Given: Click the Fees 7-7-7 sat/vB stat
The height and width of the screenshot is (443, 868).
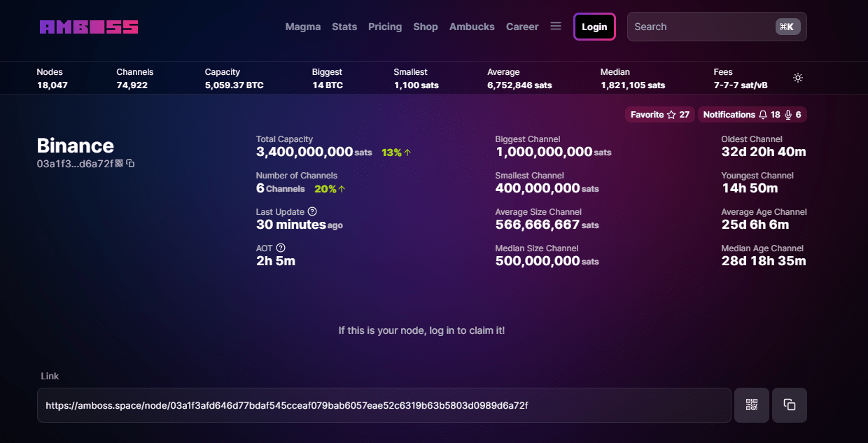Looking at the screenshot, I should point(741,78).
